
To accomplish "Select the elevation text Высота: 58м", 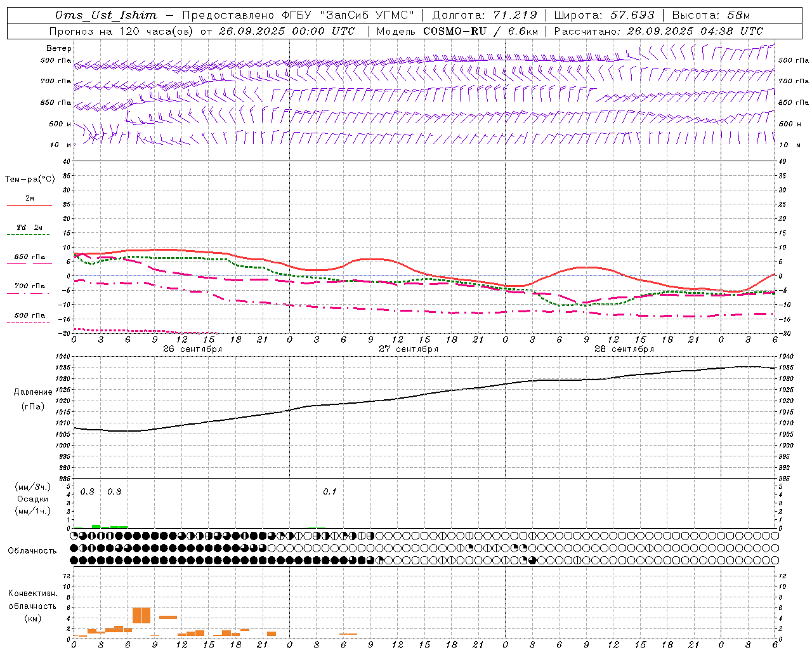I will click(710, 15).
